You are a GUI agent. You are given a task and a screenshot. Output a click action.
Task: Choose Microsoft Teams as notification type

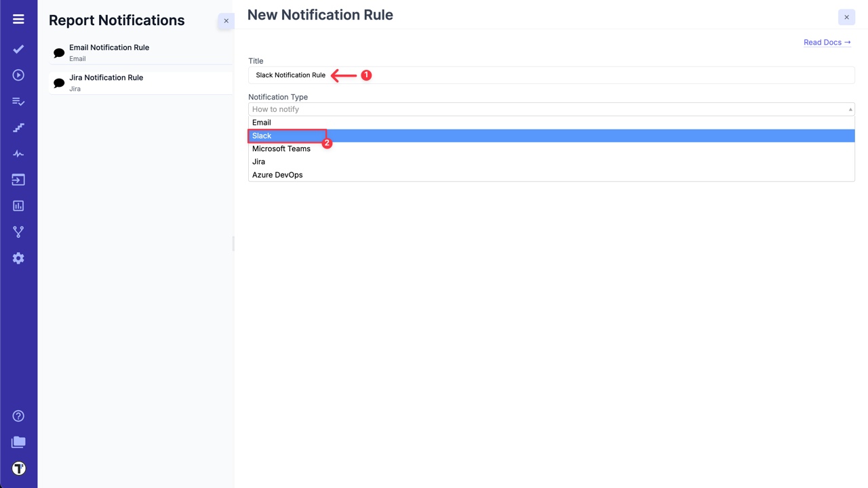pos(281,148)
